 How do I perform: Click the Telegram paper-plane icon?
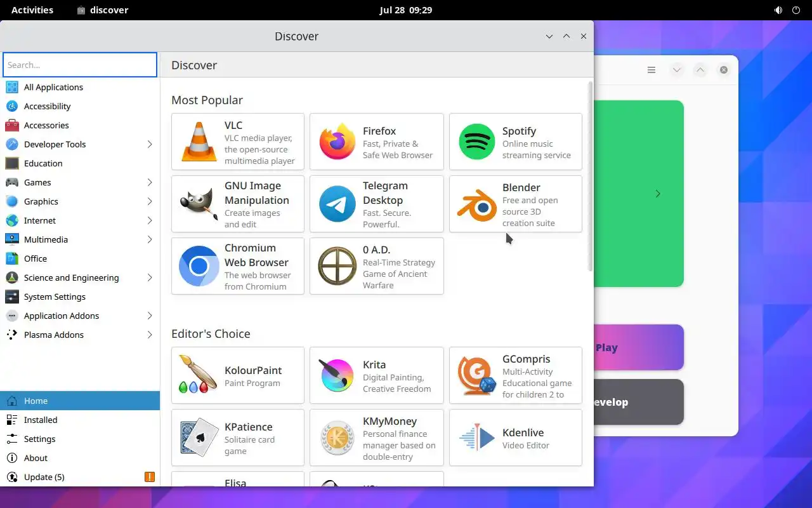[337, 204]
